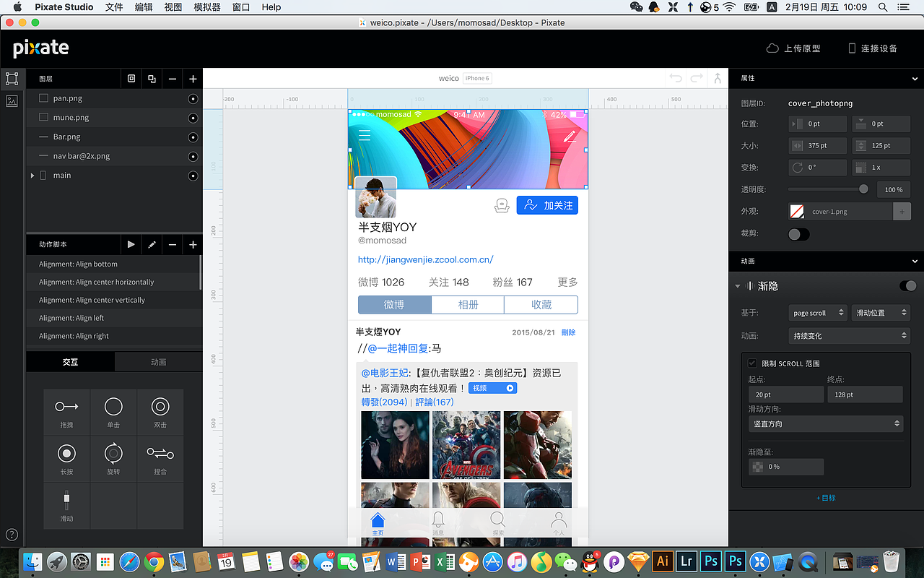This screenshot has height=578, width=924.
Task: Expand the main layer group
Action: (x=32, y=175)
